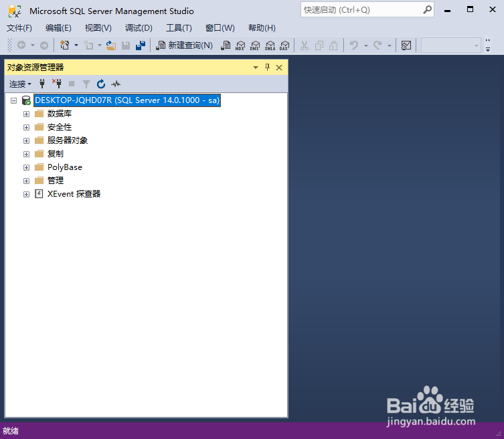
Task: Open the 编辑(E) menu
Action: click(x=58, y=28)
